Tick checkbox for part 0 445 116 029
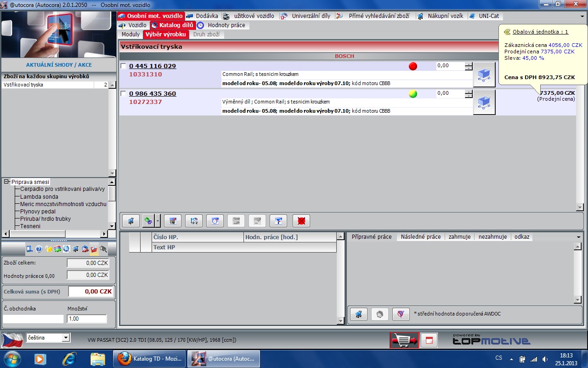 (x=123, y=66)
